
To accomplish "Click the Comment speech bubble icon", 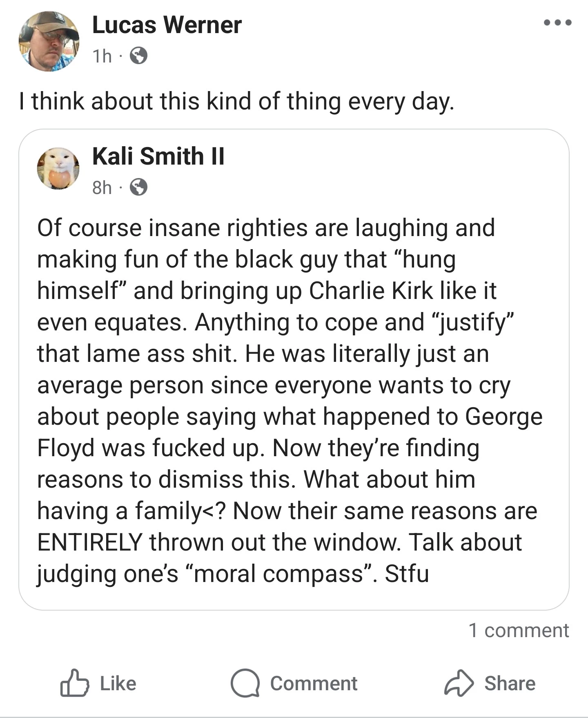I will [x=245, y=683].
